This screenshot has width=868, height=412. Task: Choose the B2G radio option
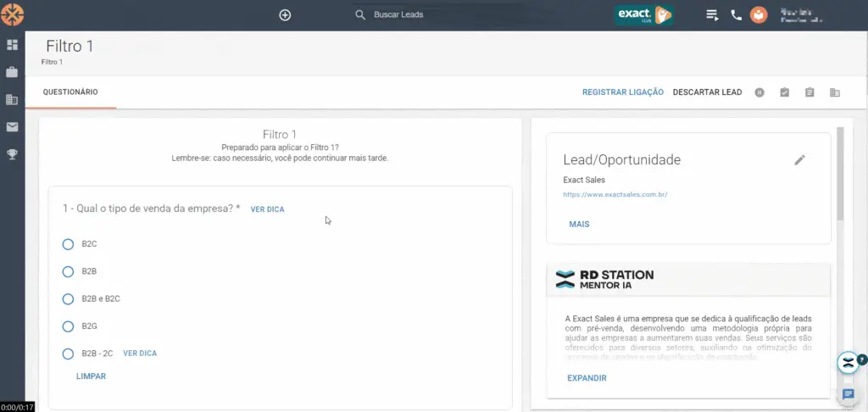(x=69, y=326)
